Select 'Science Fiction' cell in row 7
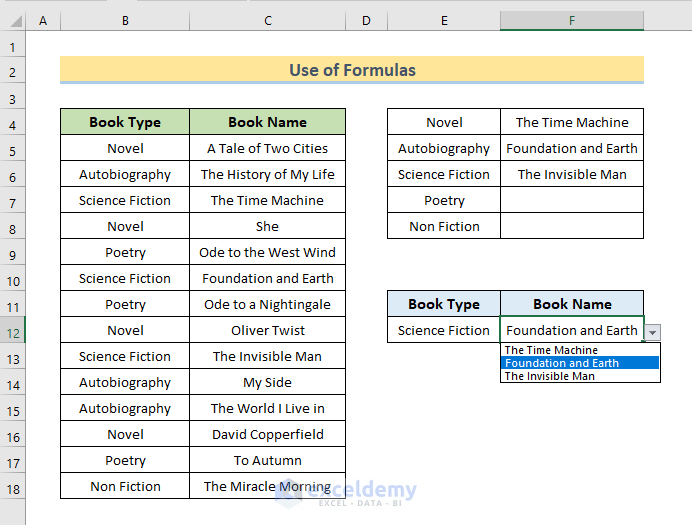 pos(125,200)
